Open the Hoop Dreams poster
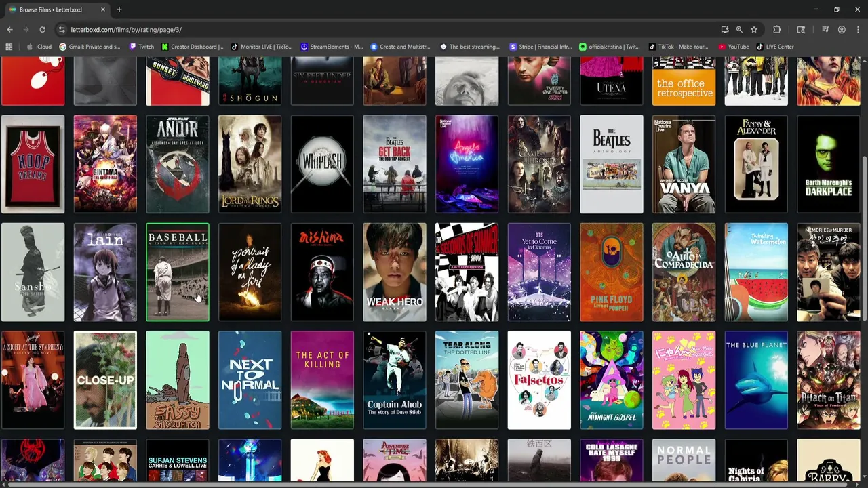This screenshot has width=868, height=488. [33, 164]
